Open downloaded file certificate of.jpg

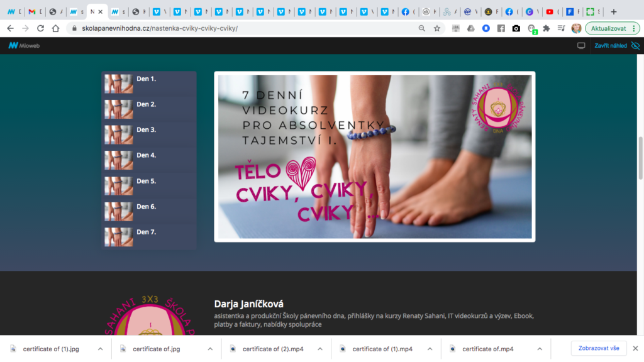(156, 349)
